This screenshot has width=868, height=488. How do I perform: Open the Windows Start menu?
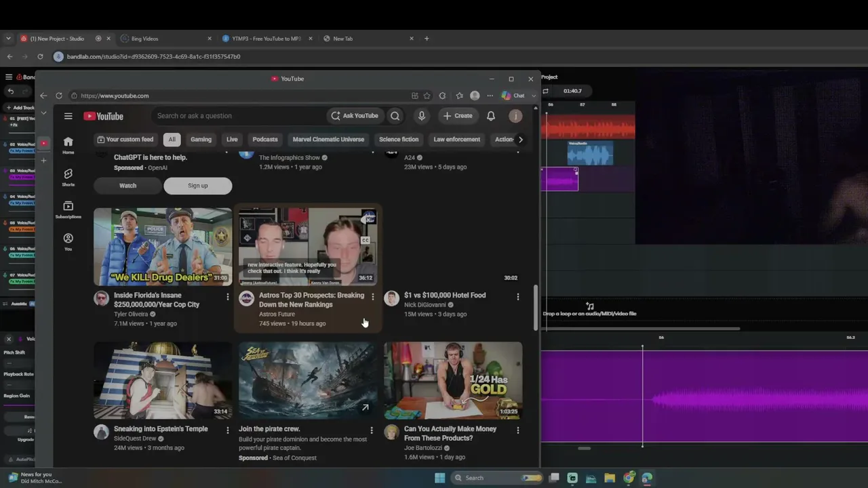point(439,478)
